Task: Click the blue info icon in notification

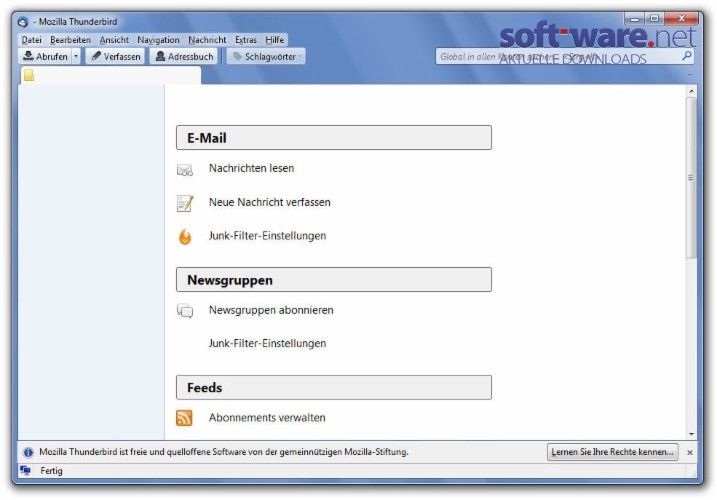Action: tap(28, 452)
